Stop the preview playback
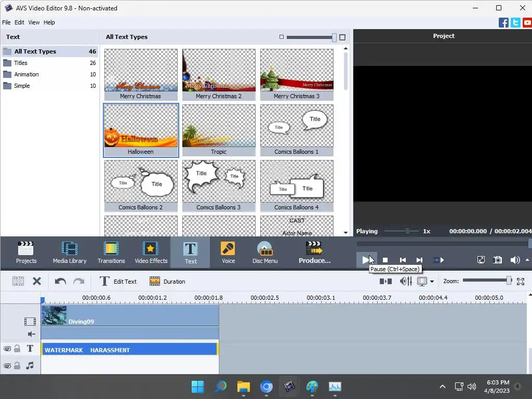532x399 pixels. click(385, 260)
